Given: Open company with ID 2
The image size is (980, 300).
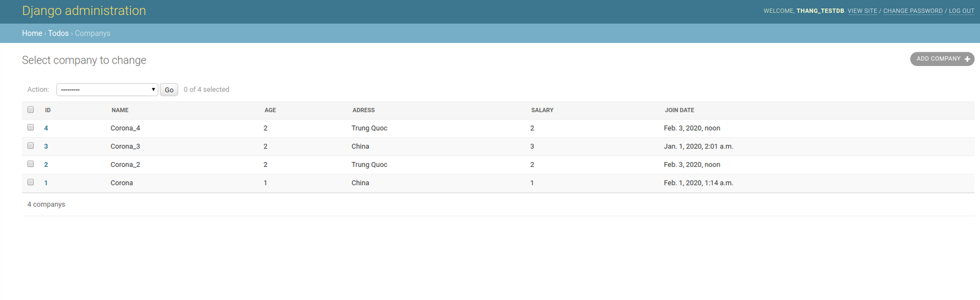Looking at the screenshot, I should point(46,165).
